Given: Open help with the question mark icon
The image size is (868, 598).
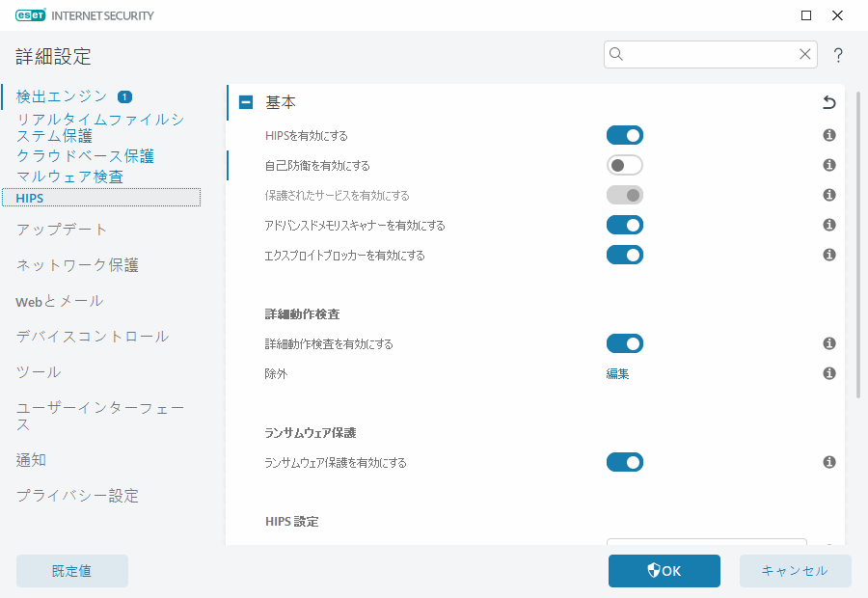Looking at the screenshot, I should pyautogui.click(x=838, y=55).
